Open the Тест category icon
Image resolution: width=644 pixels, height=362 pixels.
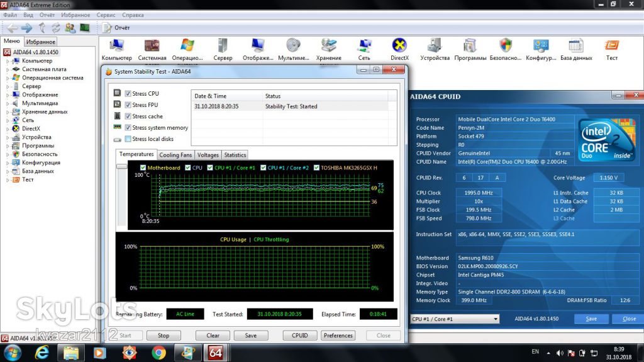coord(611,49)
